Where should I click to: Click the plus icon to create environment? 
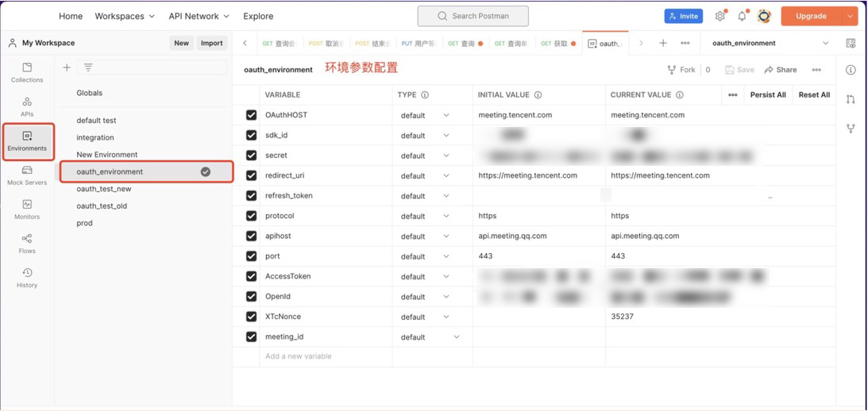[x=67, y=67]
